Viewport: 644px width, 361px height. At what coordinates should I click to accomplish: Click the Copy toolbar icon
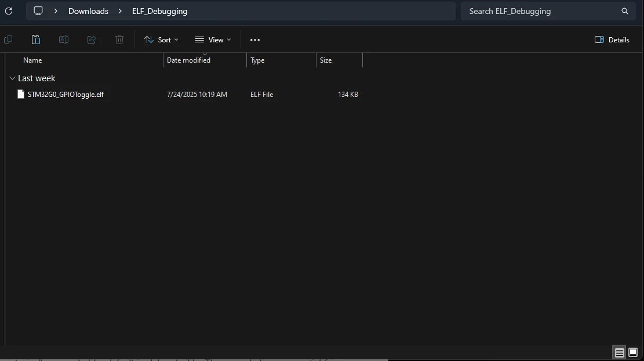[8, 39]
